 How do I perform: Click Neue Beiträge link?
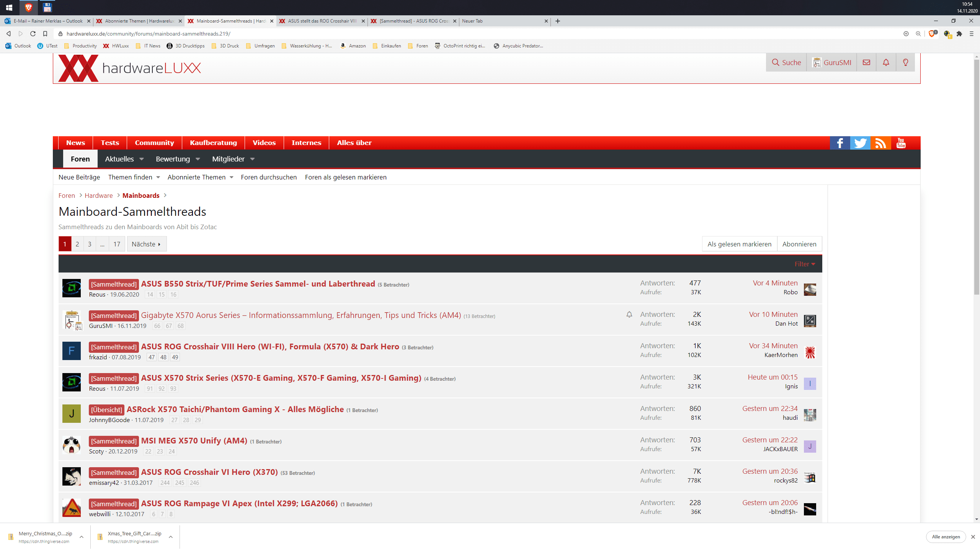click(x=79, y=177)
